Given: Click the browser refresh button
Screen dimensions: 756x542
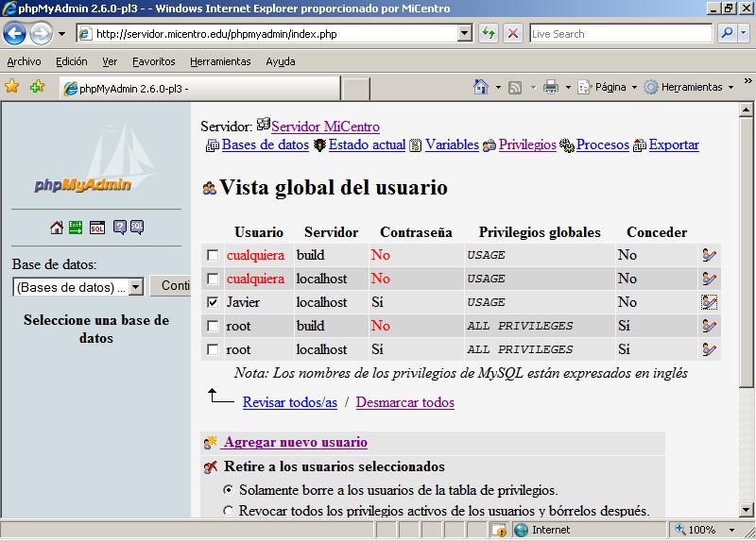Looking at the screenshot, I should coord(489,33).
